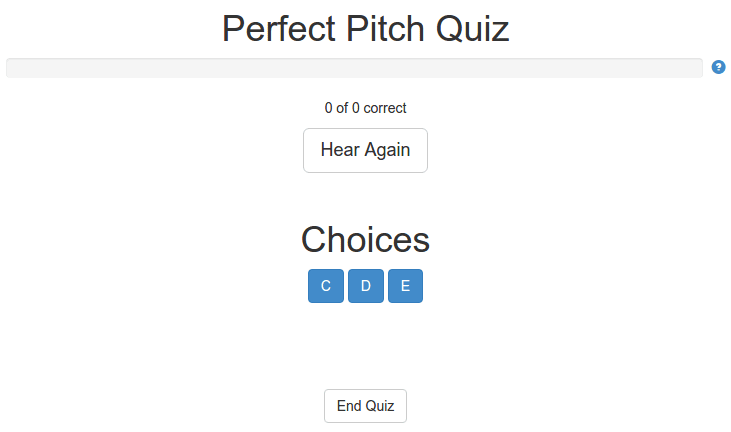Open help next to the progress bar
Viewport: 731px width, 432px height.
tap(718, 67)
